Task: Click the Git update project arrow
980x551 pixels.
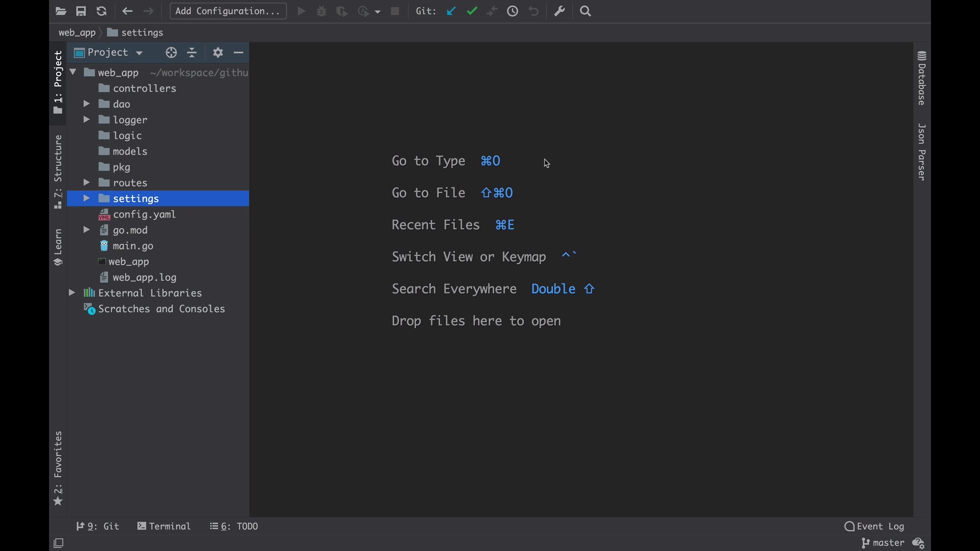Action: click(x=452, y=11)
